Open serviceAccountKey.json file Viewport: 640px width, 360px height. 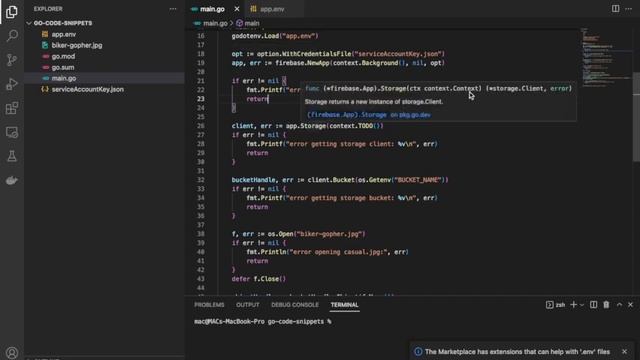(87, 89)
